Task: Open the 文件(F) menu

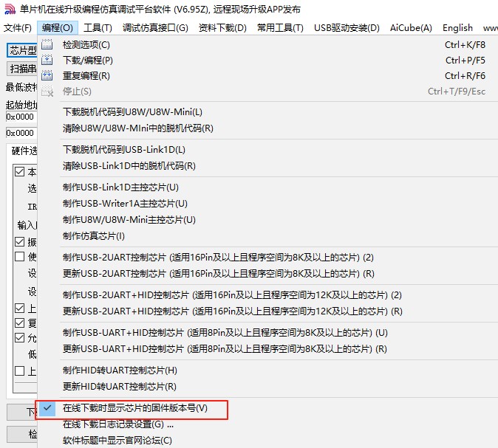Action: tap(18, 28)
